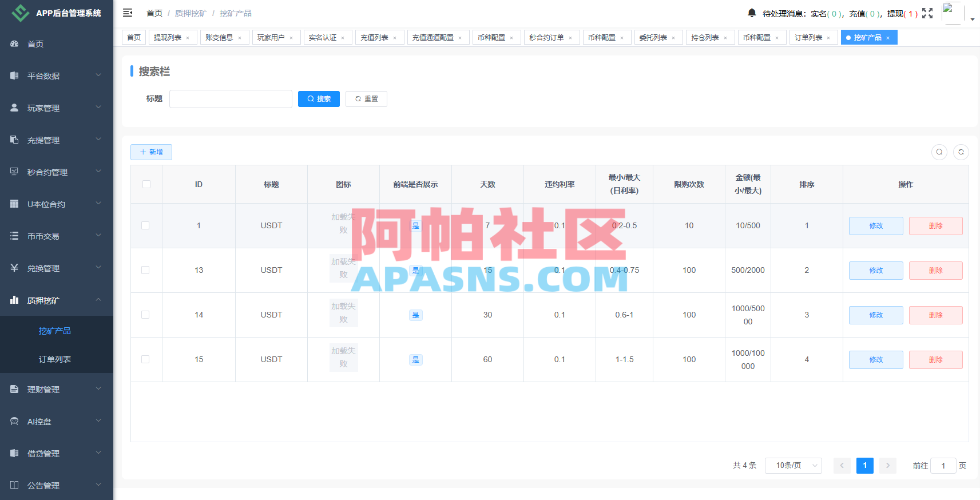Click the 首页 breadcrumb link
This screenshot has height=500, width=980.
(x=154, y=13)
